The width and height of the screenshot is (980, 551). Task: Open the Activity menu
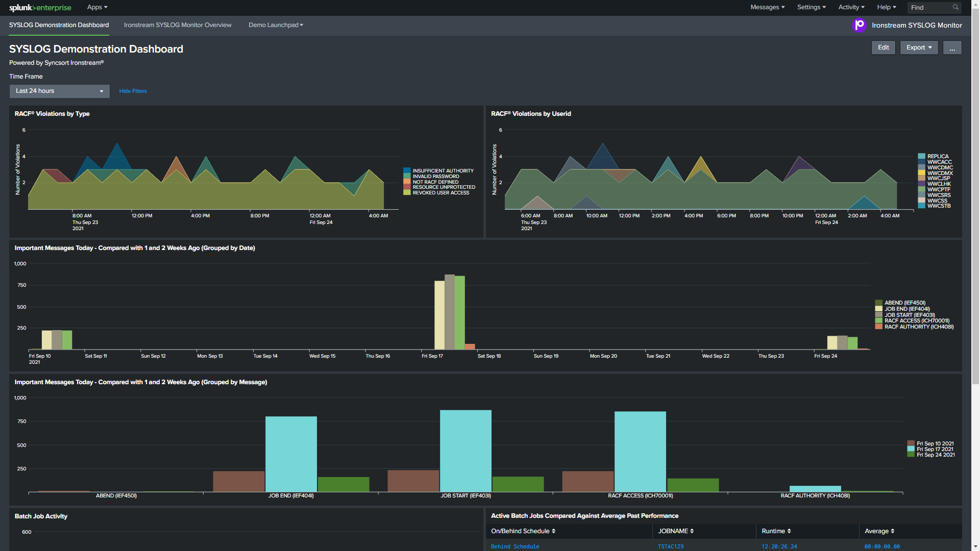[x=851, y=7]
